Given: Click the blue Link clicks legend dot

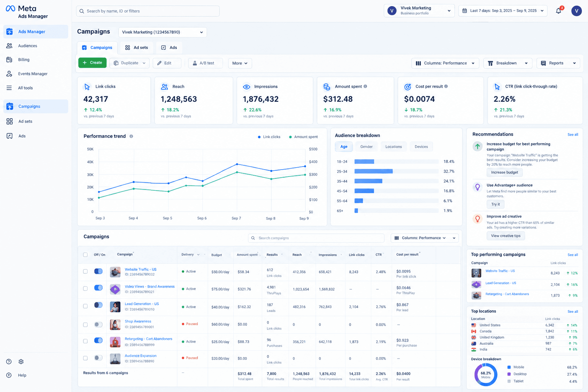Looking at the screenshot, I should point(259,137).
